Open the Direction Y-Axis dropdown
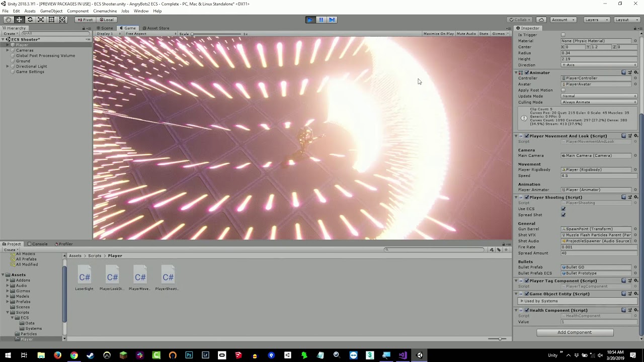Screen dimensions: 644x362 pyautogui.click(x=599, y=65)
